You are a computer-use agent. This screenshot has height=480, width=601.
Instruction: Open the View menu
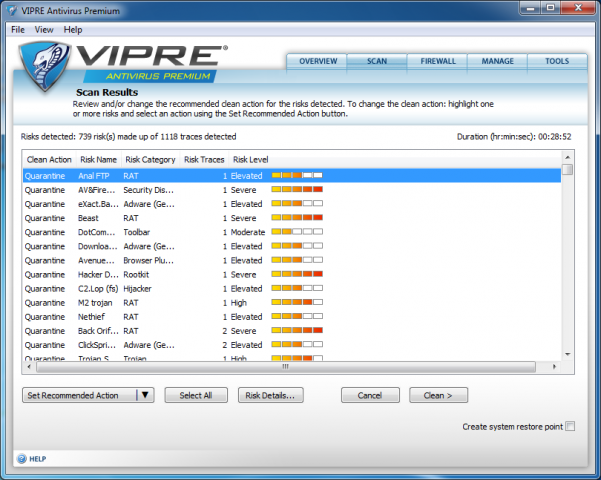pos(44,30)
